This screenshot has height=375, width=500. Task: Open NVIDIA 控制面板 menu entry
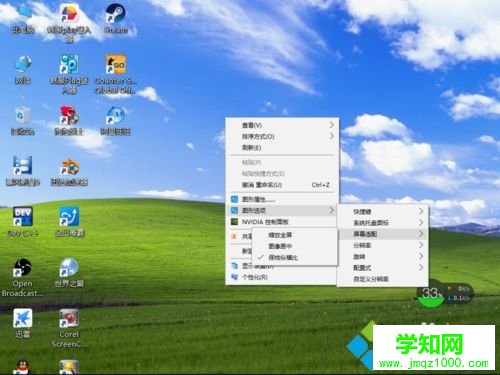click(283, 222)
